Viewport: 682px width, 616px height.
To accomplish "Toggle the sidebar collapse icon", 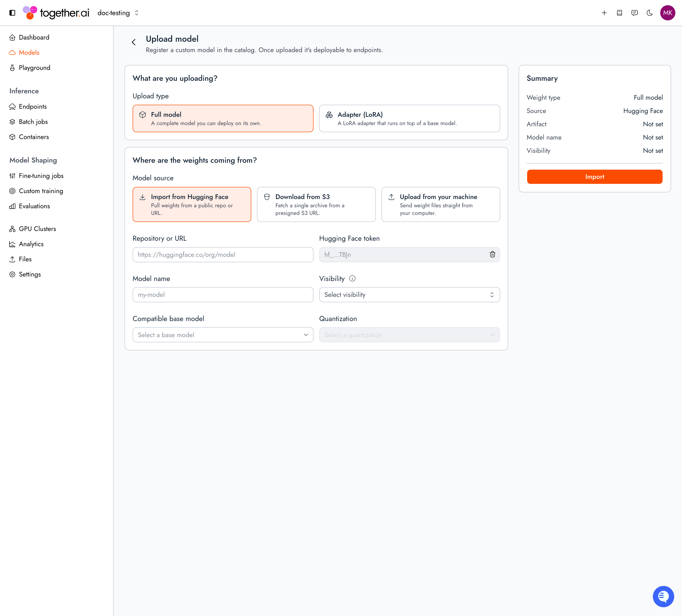I will pos(12,13).
